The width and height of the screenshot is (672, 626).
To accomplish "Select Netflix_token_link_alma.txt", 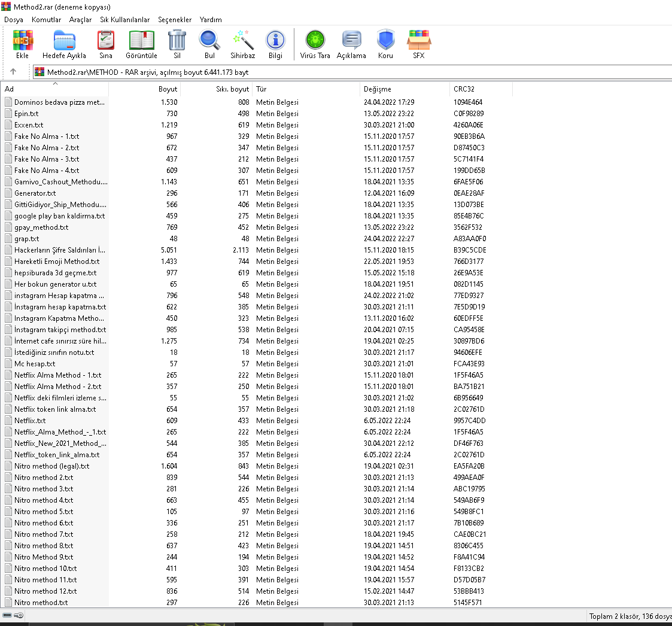I will tap(57, 454).
